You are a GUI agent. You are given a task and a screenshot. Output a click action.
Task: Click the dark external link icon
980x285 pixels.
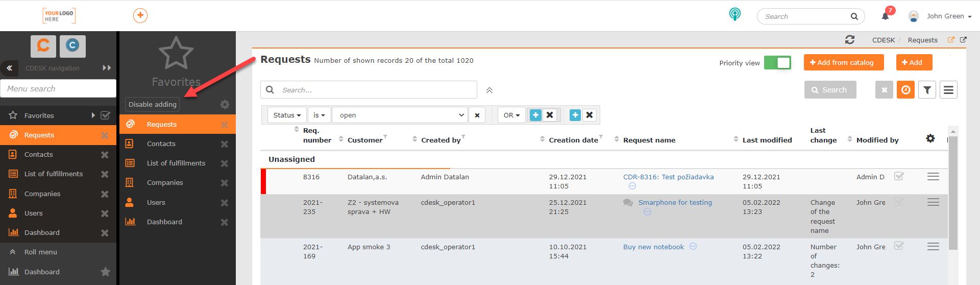tap(963, 39)
